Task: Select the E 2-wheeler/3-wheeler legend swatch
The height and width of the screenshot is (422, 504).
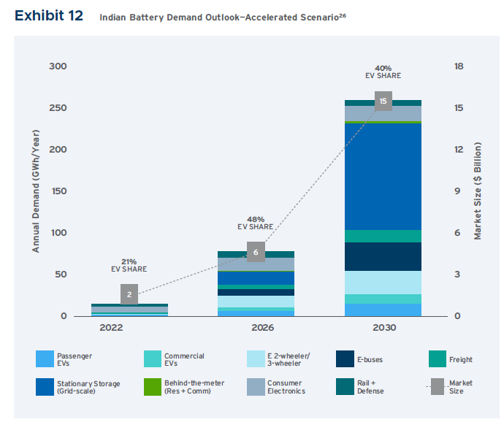Action: coord(256,359)
